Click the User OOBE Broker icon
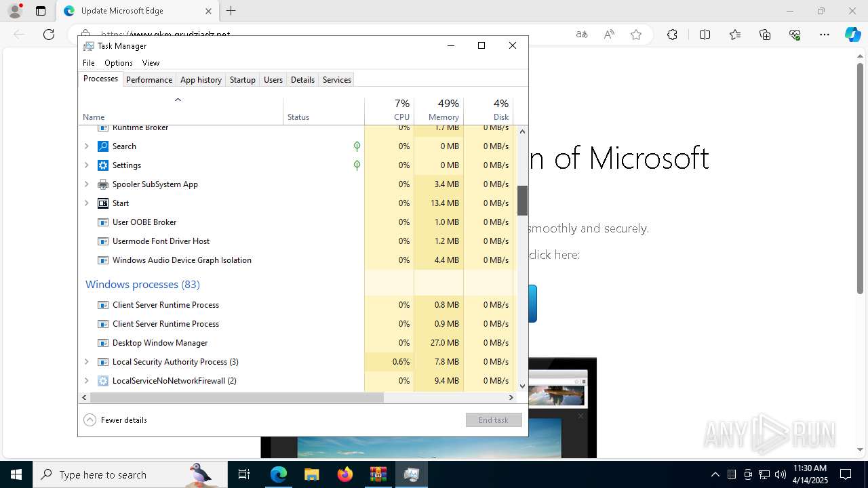This screenshot has height=488, width=868. (103, 222)
